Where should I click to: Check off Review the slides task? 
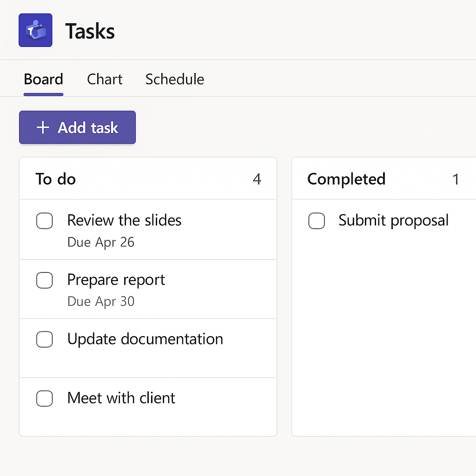[44, 221]
